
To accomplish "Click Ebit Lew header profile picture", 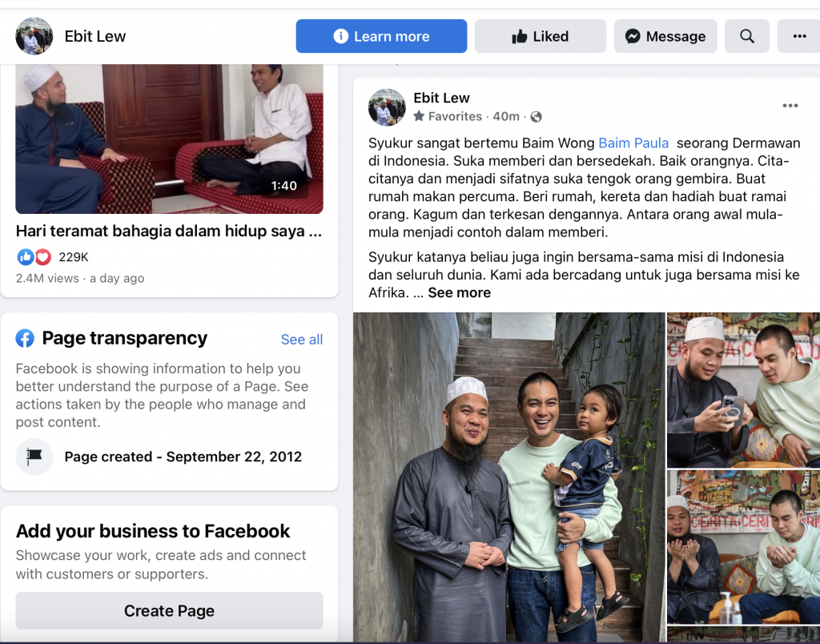I will click(34, 36).
